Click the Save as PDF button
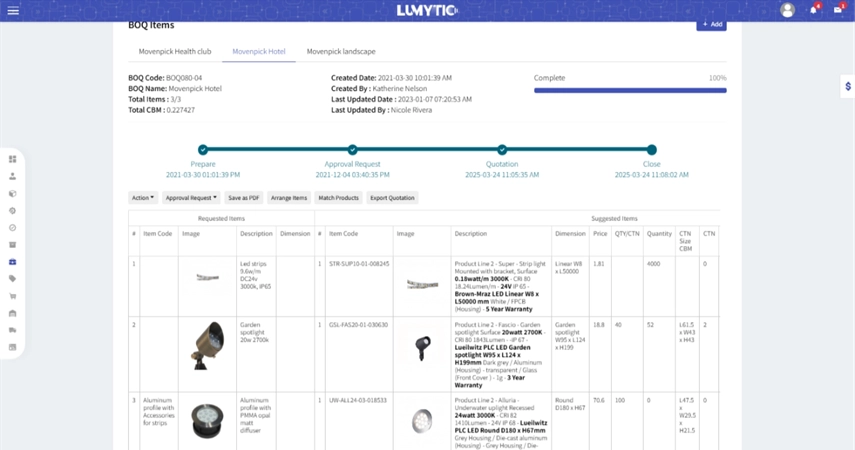This screenshot has width=855, height=450. pyautogui.click(x=243, y=198)
